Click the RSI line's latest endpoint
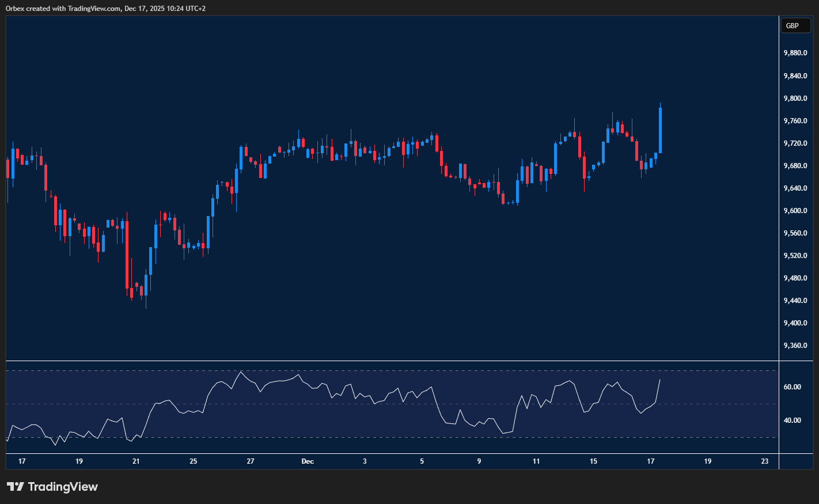 660,380
